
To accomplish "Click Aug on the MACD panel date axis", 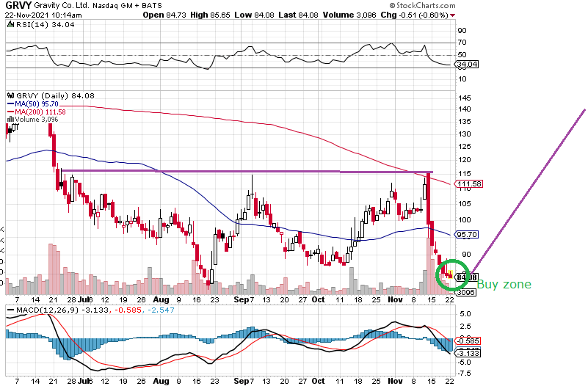I will (161, 382).
